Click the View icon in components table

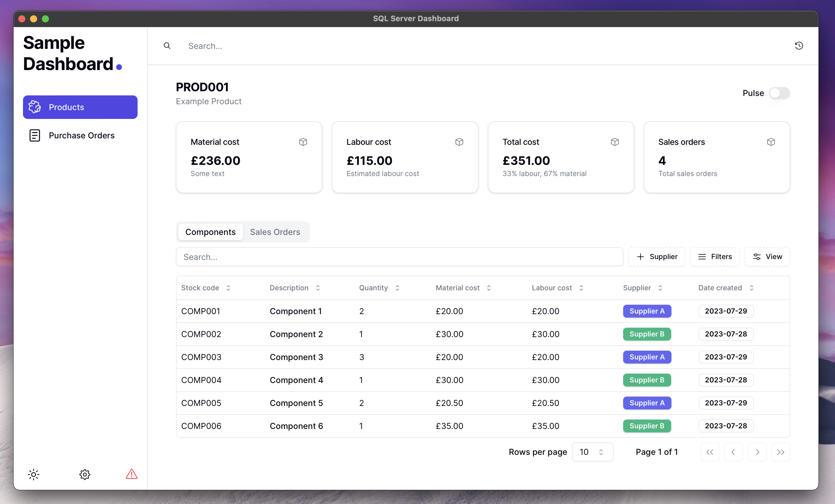(x=756, y=256)
